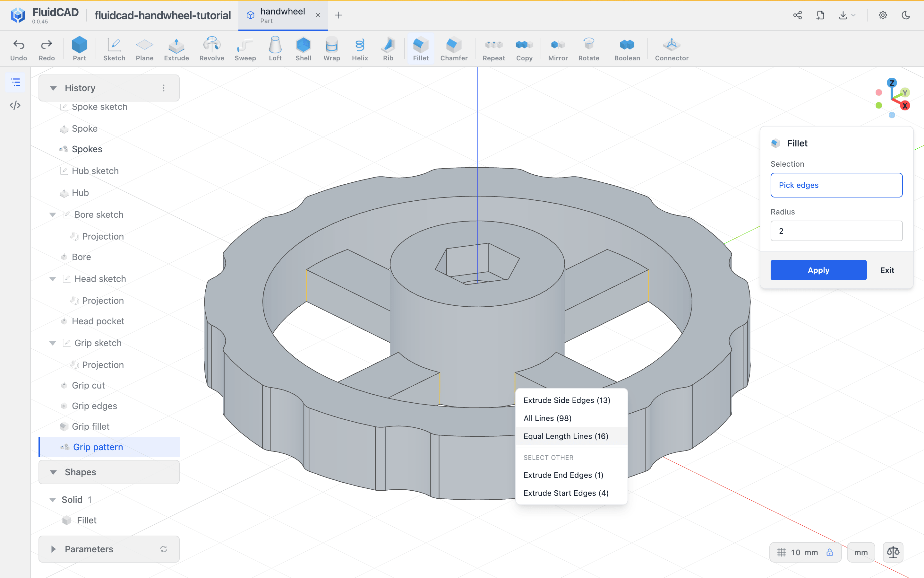Choose the Loft tool
This screenshot has width=924, height=578.
(x=275, y=49)
